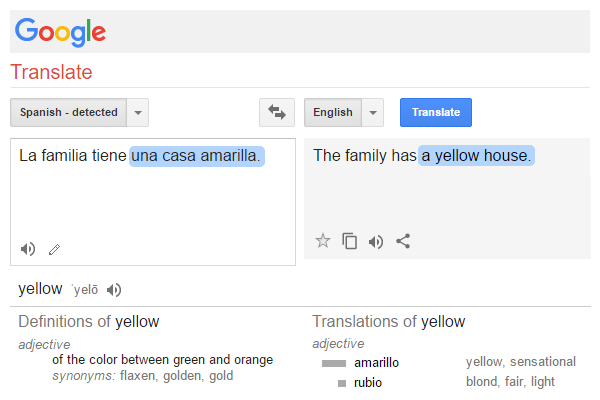
Task: Click the Google logo
Action: tap(60, 31)
